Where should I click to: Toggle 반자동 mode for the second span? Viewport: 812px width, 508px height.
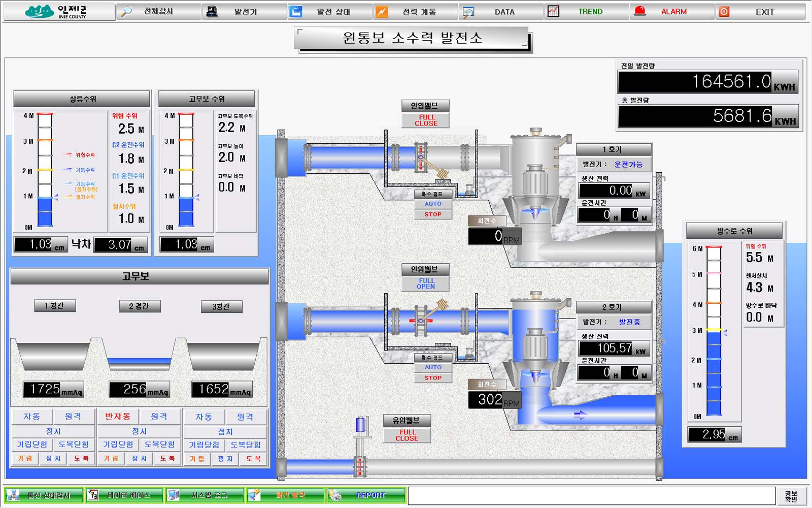coord(118,417)
